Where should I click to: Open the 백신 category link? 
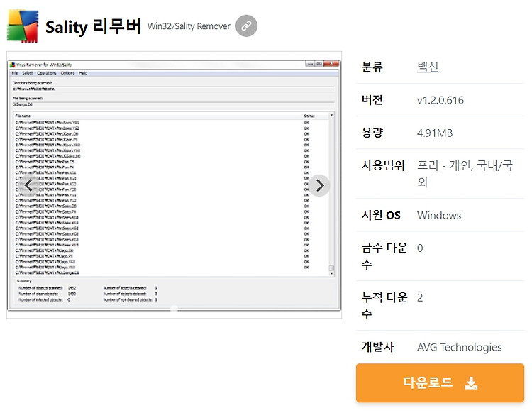[x=428, y=67]
